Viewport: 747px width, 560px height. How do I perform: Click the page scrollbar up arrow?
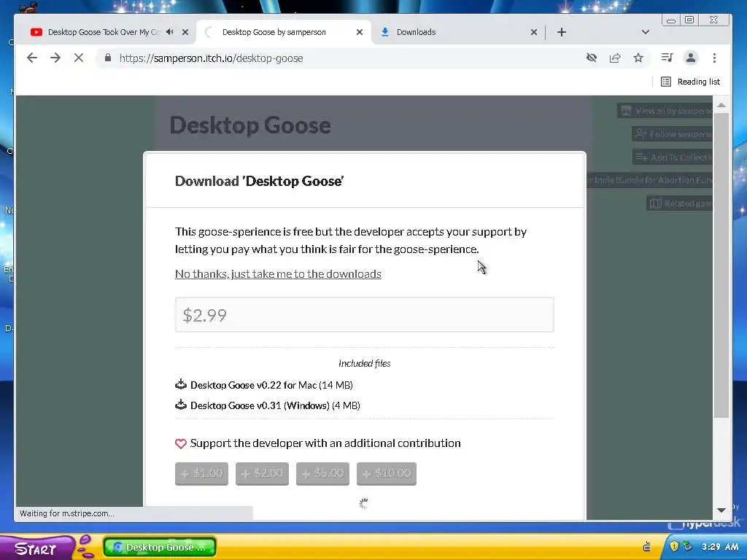click(721, 105)
